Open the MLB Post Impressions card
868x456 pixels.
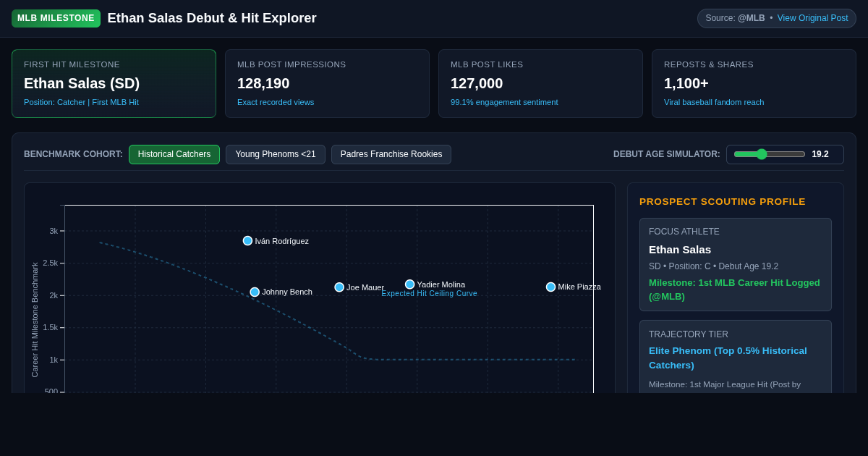point(327,83)
